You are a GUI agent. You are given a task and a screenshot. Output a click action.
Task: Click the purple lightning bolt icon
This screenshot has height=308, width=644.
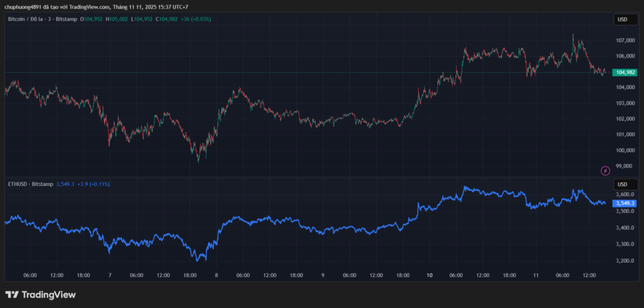[x=605, y=170]
